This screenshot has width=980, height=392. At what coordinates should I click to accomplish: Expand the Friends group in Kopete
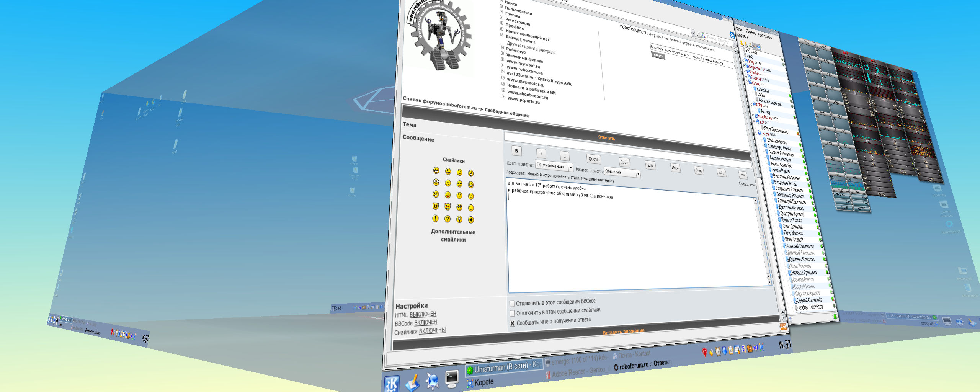(746, 77)
